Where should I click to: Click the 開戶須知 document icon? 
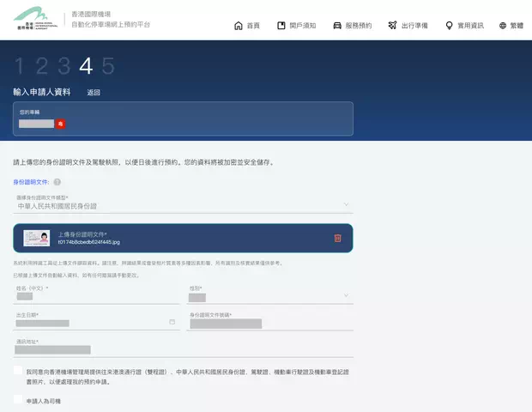pos(281,26)
